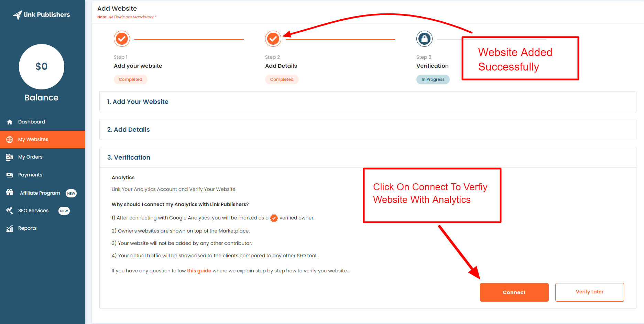Switch to the My Websites sidebar entry

click(33, 139)
